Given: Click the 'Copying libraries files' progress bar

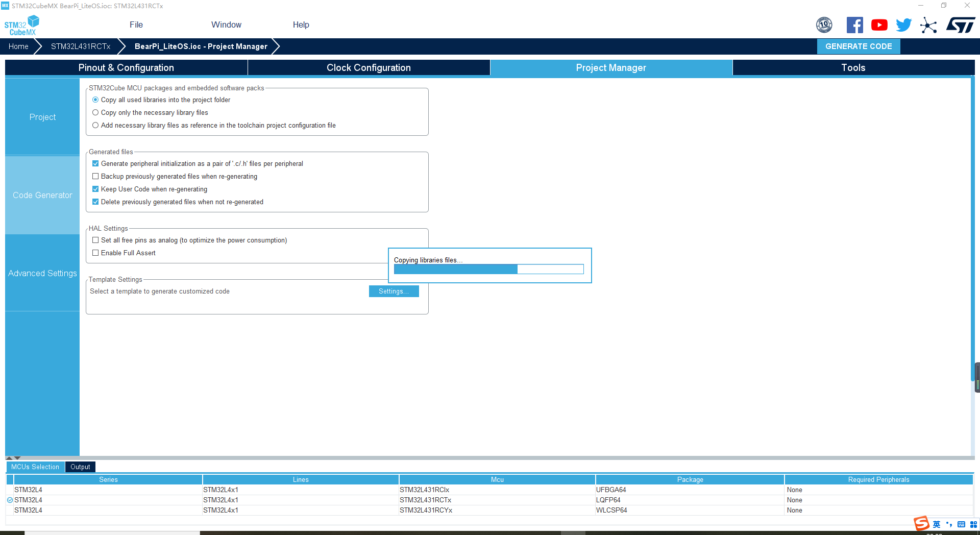Looking at the screenshot, I should pos(488,269).
